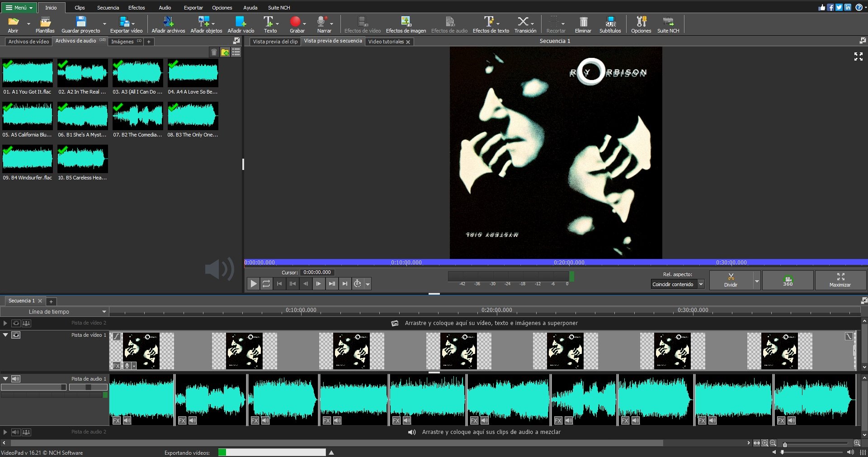868x457 pixels.
Task: Click fade curve icon on first video clip
Action: point(117,336)
